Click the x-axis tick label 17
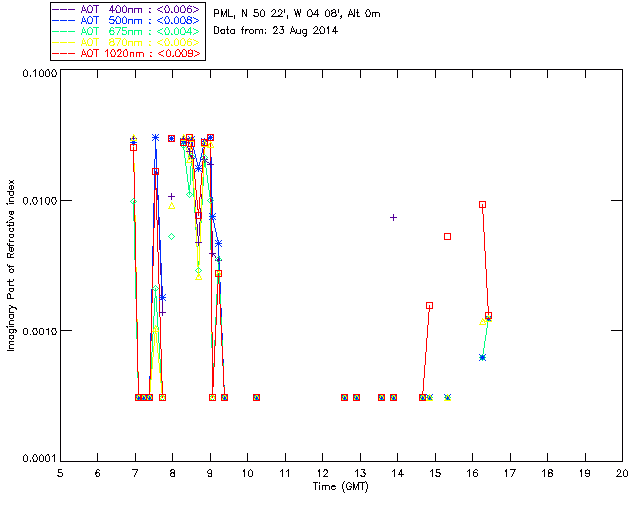640x512 pixels. (x=510, y=473)
